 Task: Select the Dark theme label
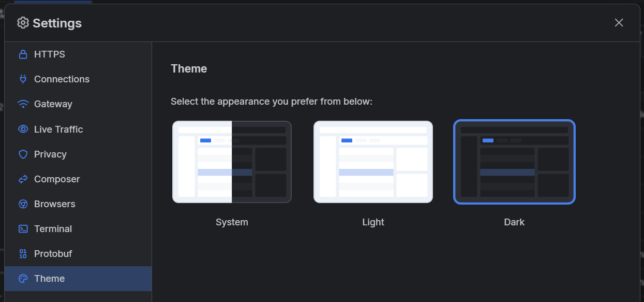pyautogui.click(x=514, y=222)
